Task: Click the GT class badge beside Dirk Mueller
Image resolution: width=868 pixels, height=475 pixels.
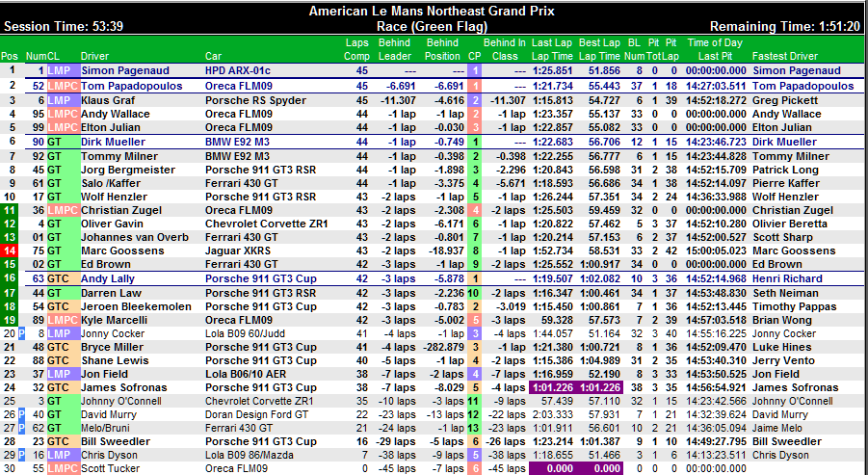Action: tap(61, 142)
